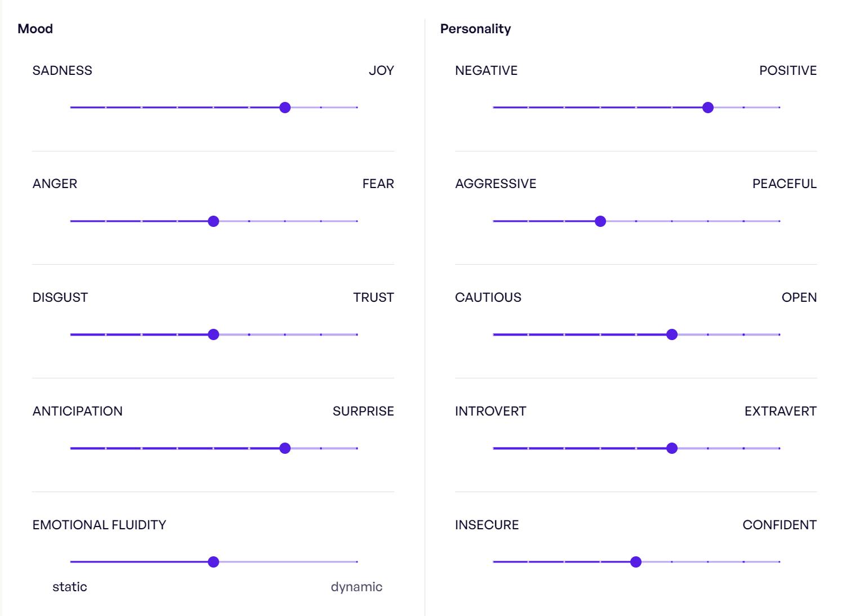The width and height of the screenshot is (846, 616).
Task: Click the SURPRISE label
Action: (x=363, y=411)
